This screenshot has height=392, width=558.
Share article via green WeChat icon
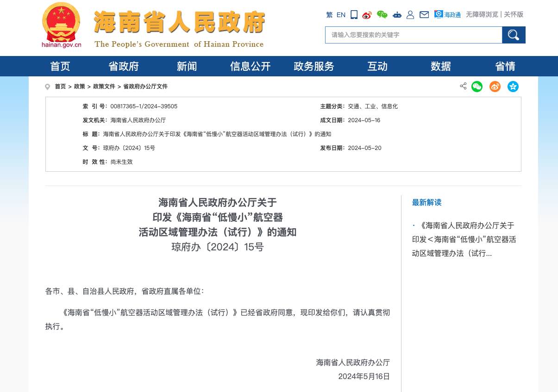point(477,87)
